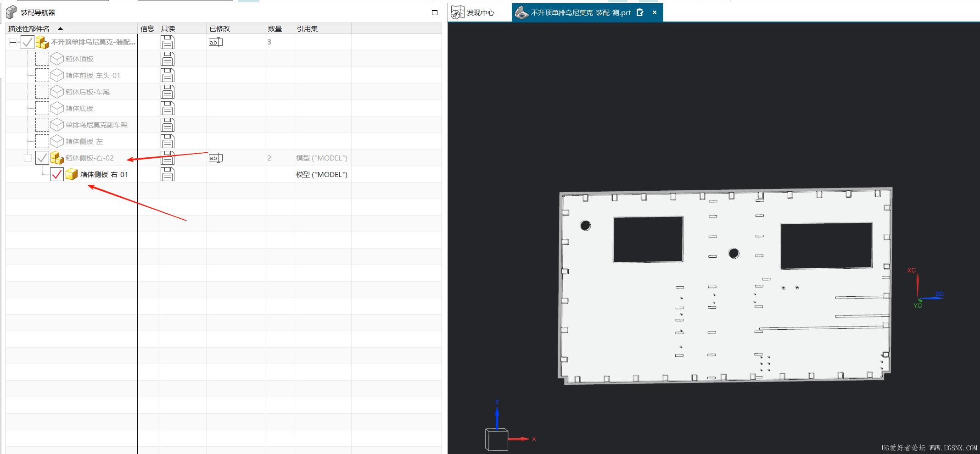Check the 箱体底板 component checkbox
Viewport: 980px width, 454px height.
(x=42, y=108)
